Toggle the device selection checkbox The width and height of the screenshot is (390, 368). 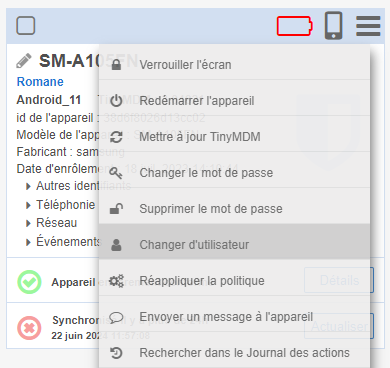(x=26, y=26)
